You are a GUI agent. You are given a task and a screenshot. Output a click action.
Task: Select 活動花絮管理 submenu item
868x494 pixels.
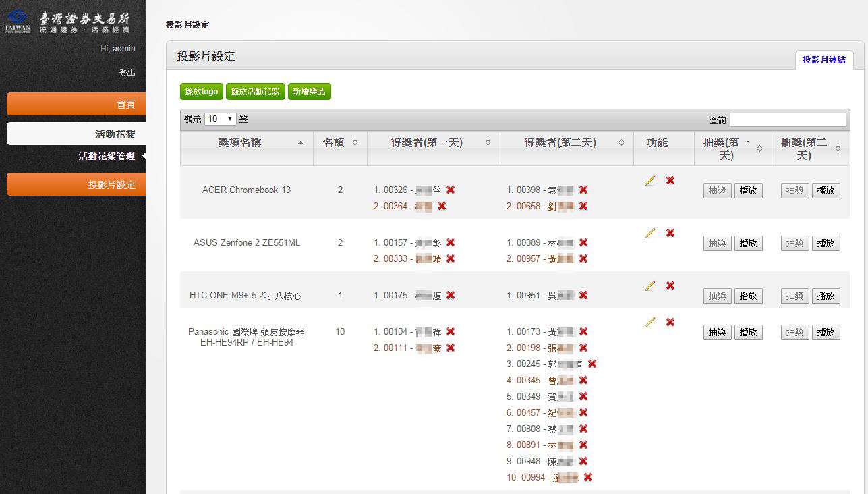coord(107,156)
